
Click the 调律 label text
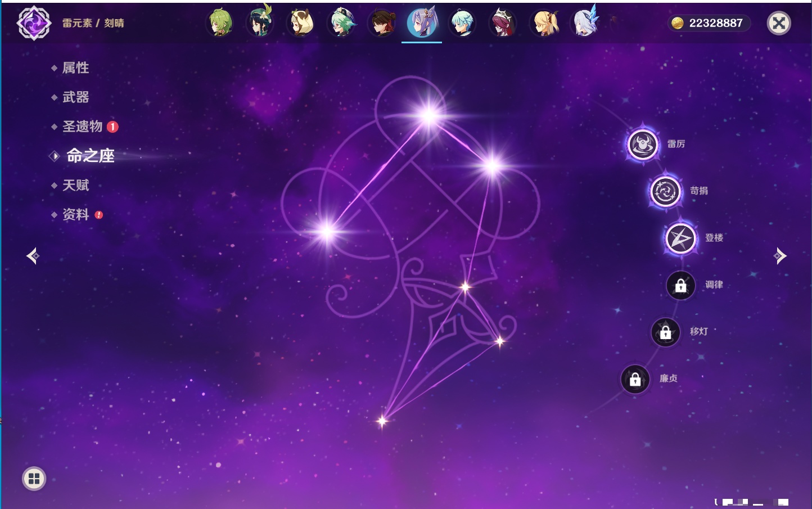point(714,285)
